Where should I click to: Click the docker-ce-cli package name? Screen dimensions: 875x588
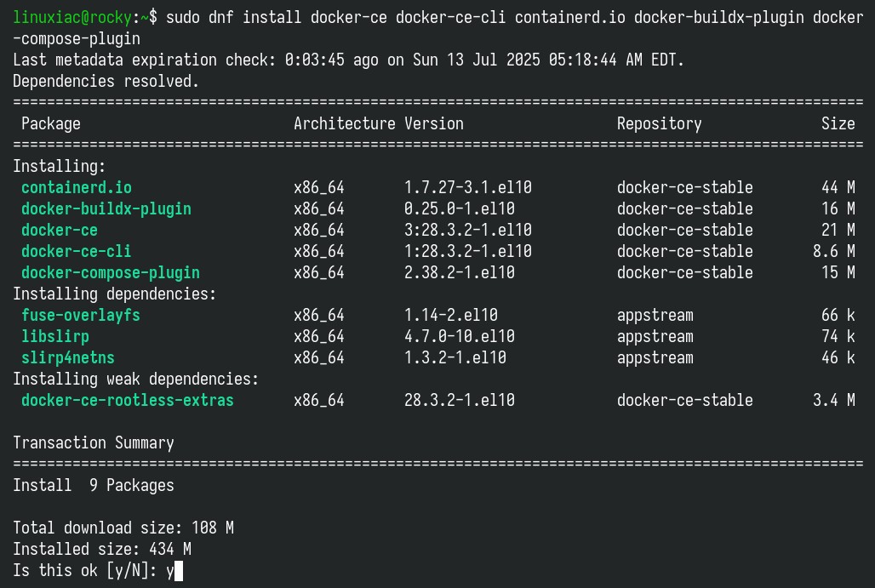[x=77, y=251]
